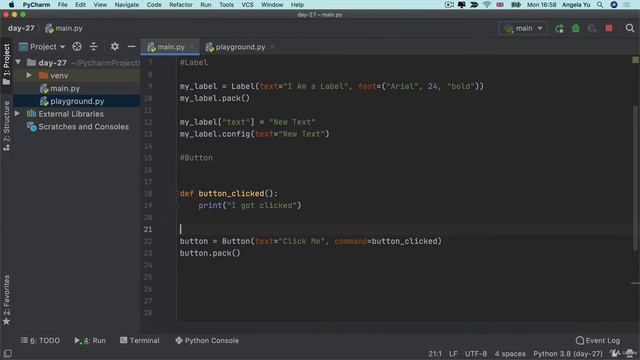
Task: Click the 21:1 line-column indicator
Action: [x=435, y=354]
